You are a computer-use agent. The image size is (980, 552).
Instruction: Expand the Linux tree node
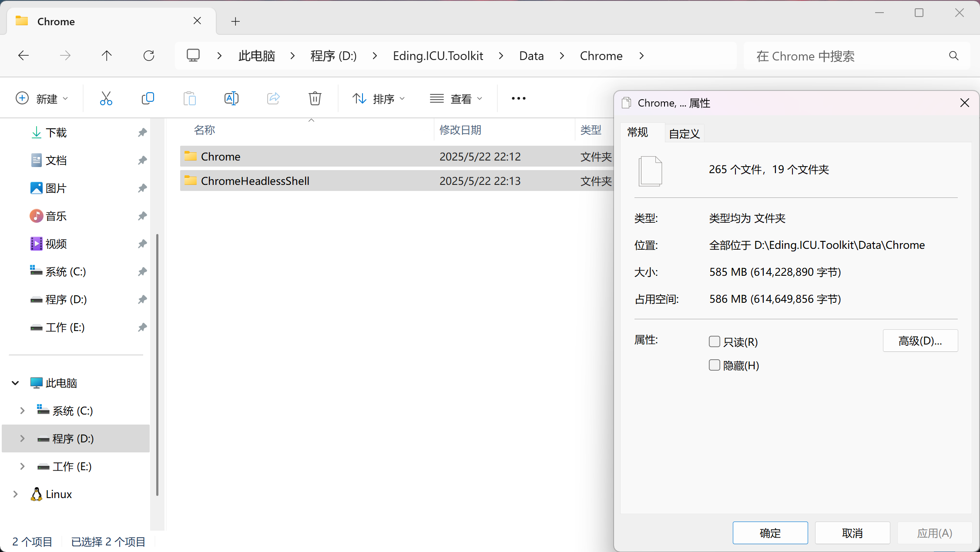15,495
